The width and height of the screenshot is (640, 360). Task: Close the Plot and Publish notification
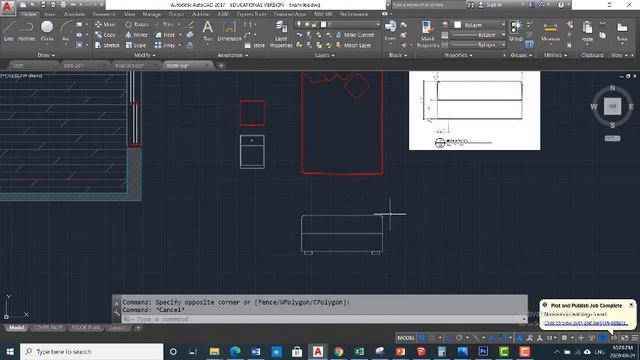631,305
